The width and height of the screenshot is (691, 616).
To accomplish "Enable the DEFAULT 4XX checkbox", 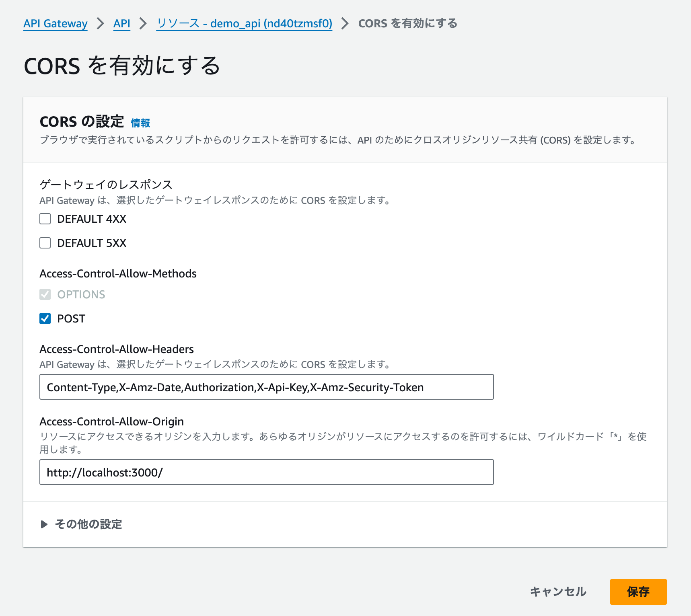I will (45, 219).
